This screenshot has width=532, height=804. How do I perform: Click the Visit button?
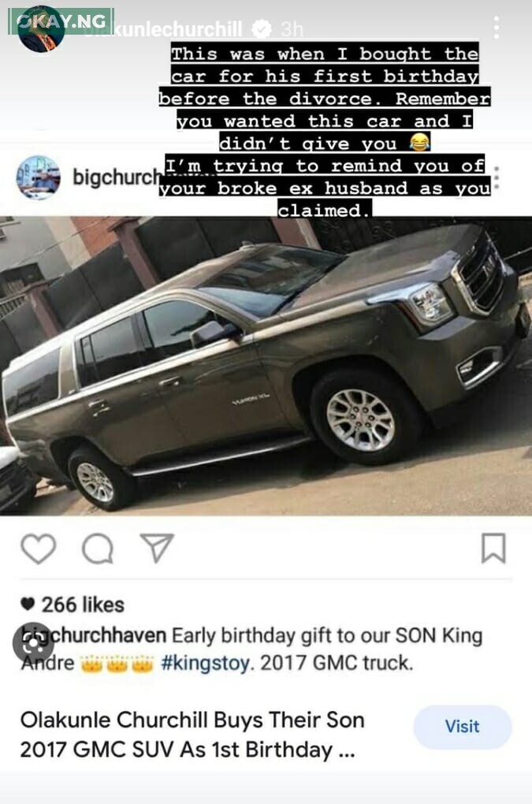click(x=463, y=727)
